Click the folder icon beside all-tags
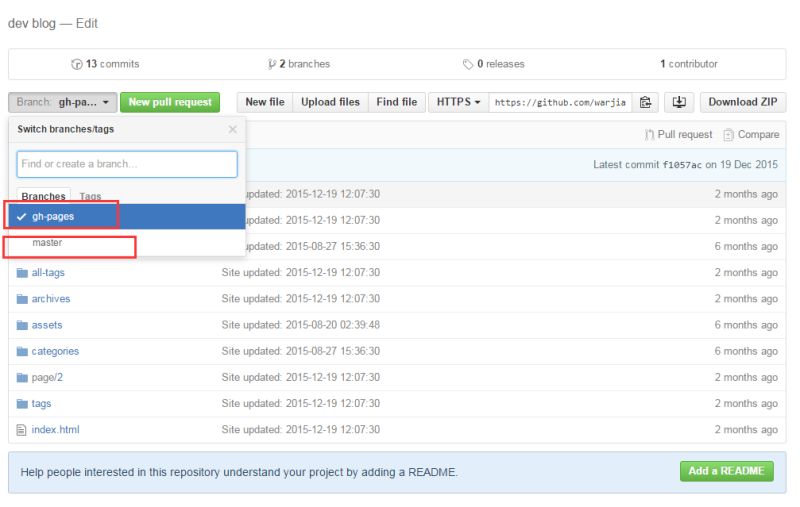 [x=22, y=273]
